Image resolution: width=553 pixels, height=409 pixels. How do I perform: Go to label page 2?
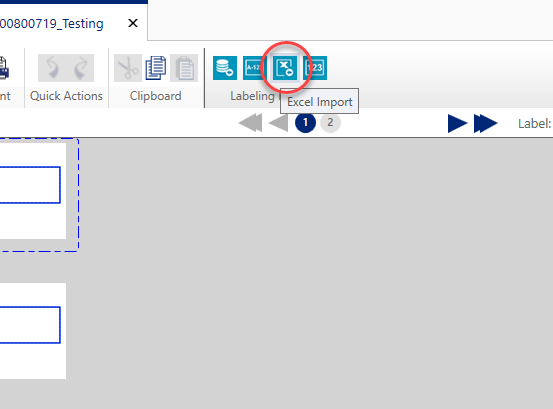(x=330, y=123)
